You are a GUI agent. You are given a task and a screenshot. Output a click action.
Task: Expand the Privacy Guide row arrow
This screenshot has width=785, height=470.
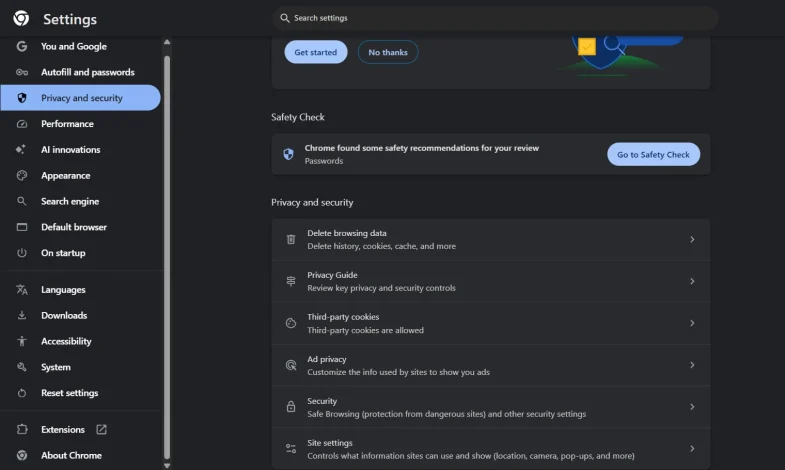coord(692,282)
